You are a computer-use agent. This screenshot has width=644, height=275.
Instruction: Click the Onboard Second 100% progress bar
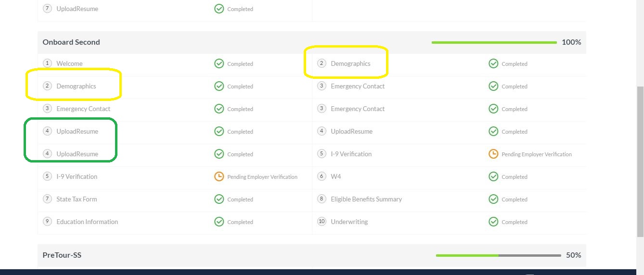click(494, 42)
